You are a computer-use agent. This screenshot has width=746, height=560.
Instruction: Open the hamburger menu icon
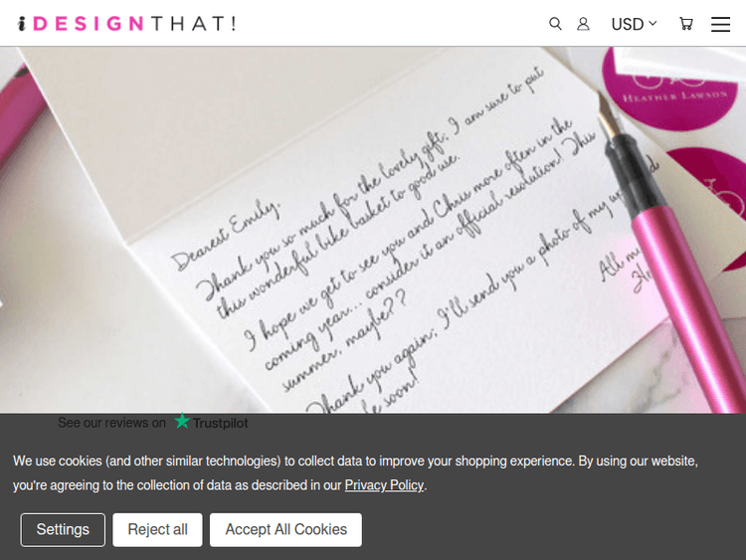coord(720,24)
